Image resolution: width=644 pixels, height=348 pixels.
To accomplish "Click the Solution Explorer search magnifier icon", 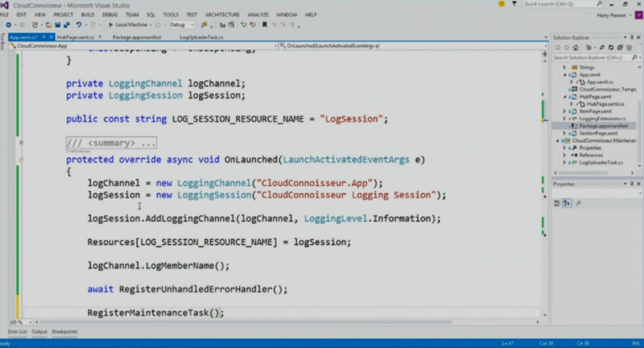I will pos(634,57).
